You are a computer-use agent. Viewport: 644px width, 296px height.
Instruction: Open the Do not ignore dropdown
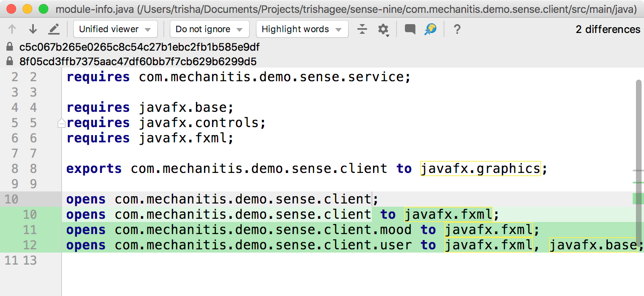tap(209, 29)
